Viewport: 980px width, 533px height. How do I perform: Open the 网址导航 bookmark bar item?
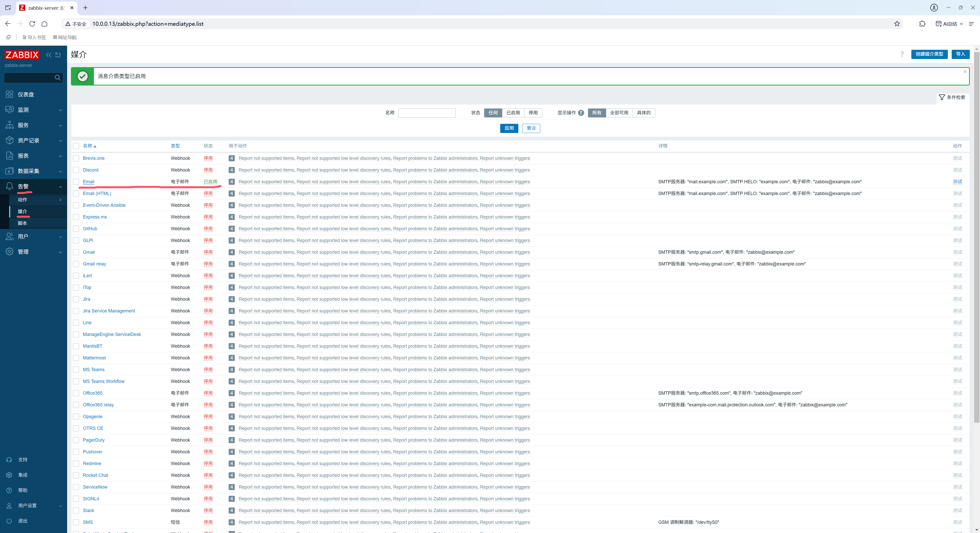pyautogui.click(x=65, y=37)
